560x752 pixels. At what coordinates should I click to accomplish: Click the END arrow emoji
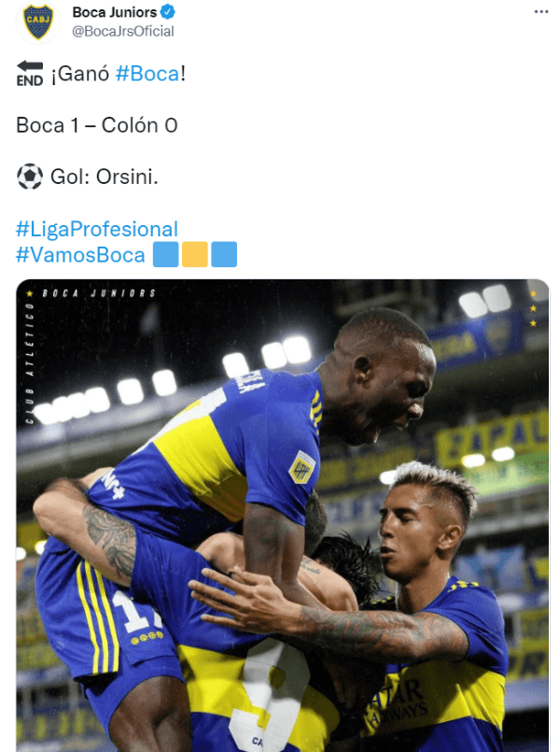click(x=30, y=74)
